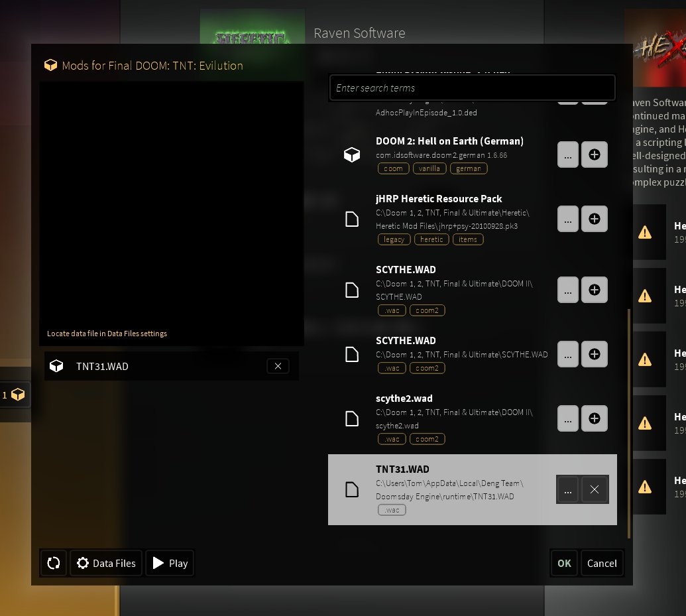Refresh the mod list
686x616 pixels.
pyautogui.click(x=54, y=563)
